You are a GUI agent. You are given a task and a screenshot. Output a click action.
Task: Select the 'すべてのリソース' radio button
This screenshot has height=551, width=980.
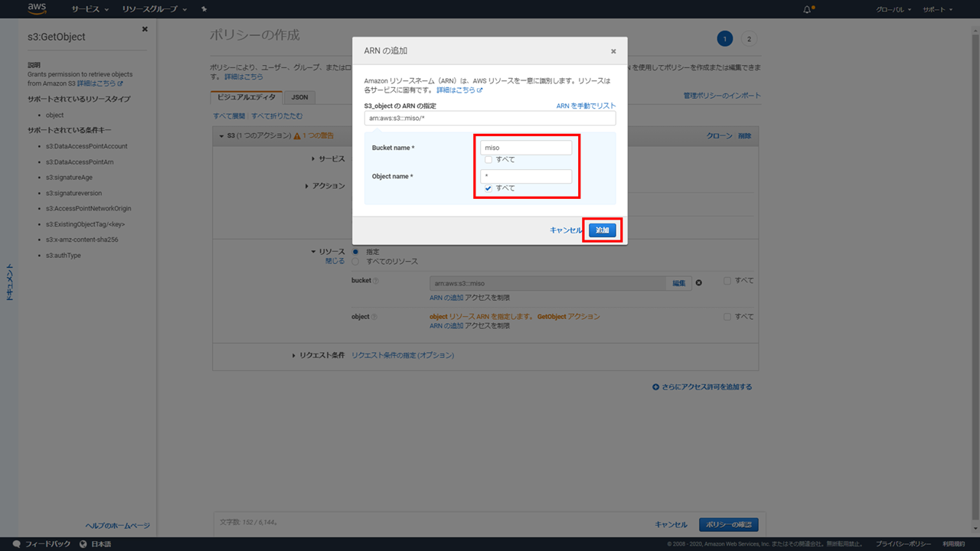(355, 262)
